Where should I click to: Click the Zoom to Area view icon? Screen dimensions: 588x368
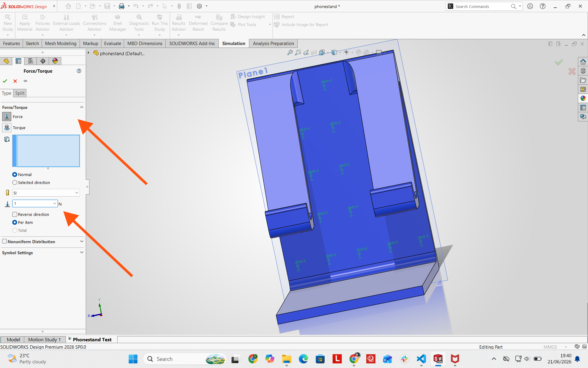(298, 52)
